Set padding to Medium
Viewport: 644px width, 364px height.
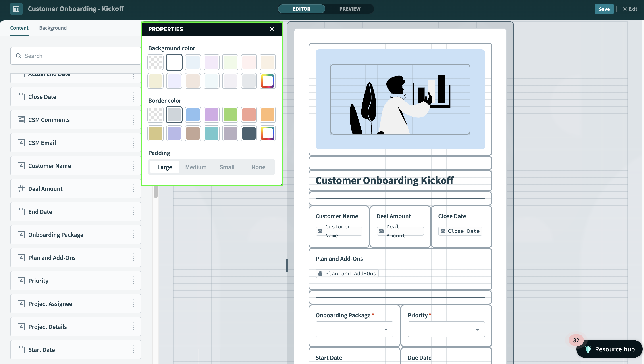[x=196, y=167]
